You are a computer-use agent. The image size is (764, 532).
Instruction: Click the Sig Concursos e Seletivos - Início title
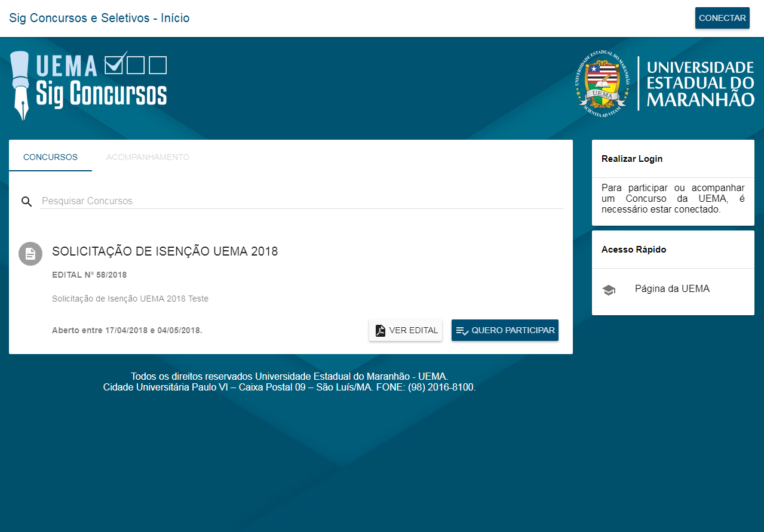[99, 18]
